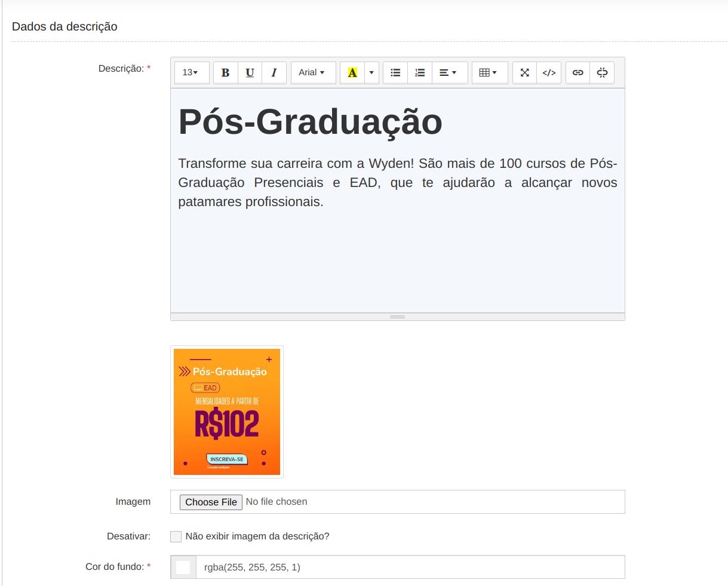Click the 'Cor do fundo:' label
The image size is (728, 586).
[x=118, y=567]
